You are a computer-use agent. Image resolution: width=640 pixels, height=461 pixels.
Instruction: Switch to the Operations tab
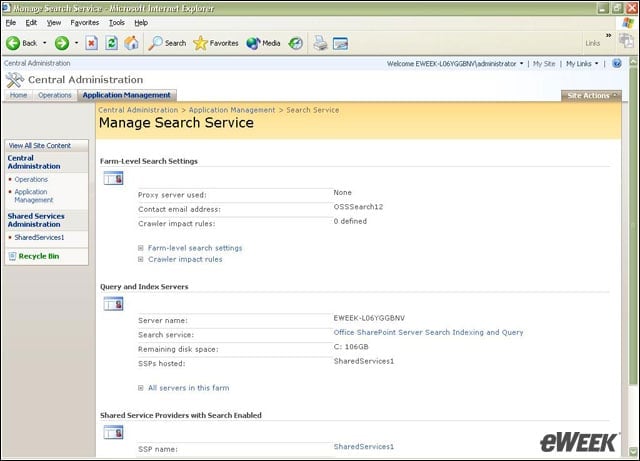[55, 95]
